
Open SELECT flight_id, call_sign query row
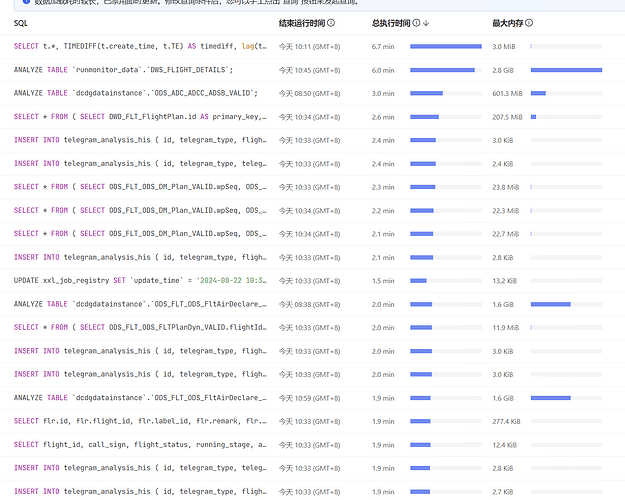(x=140, y=444)
